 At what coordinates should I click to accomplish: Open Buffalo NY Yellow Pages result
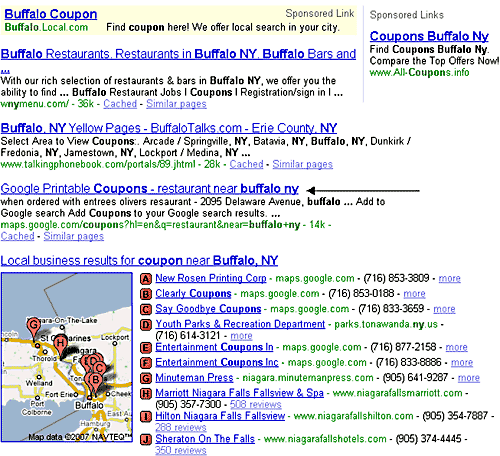(169, 128)
